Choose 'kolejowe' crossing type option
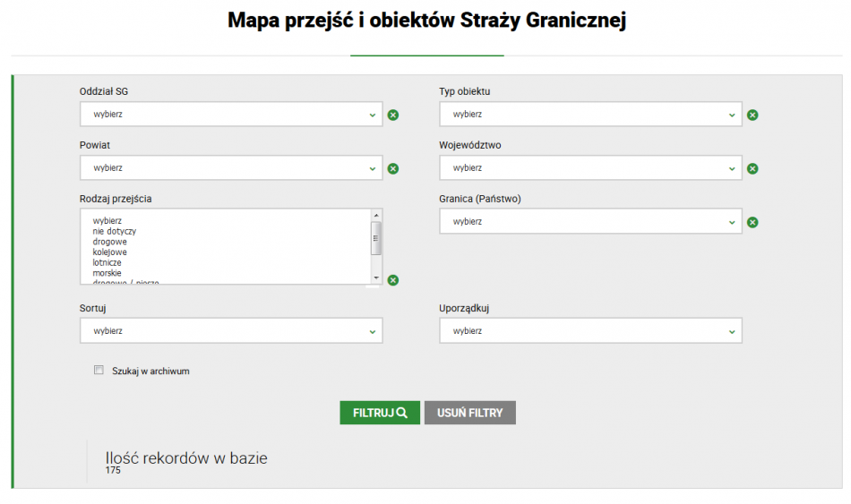 pos(111,252)
